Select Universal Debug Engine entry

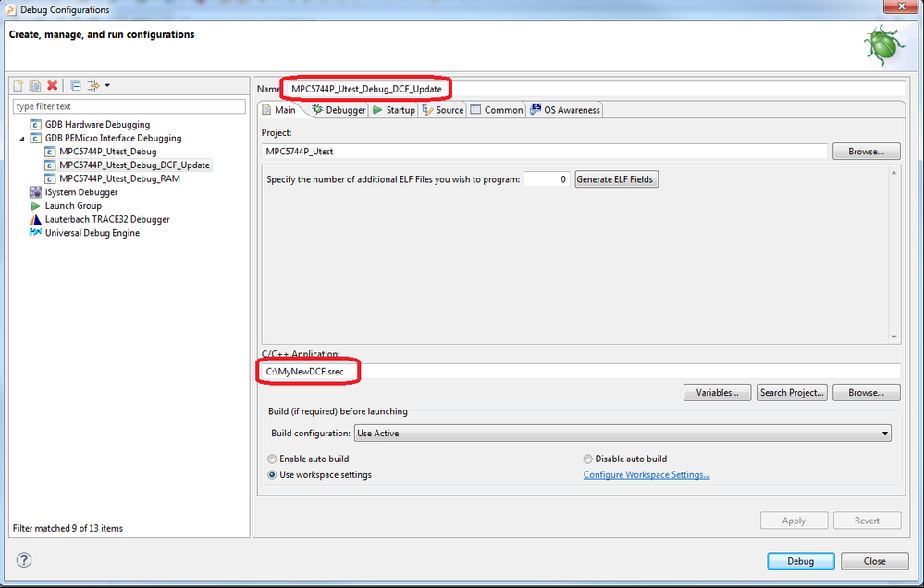(x=92, y=233)
